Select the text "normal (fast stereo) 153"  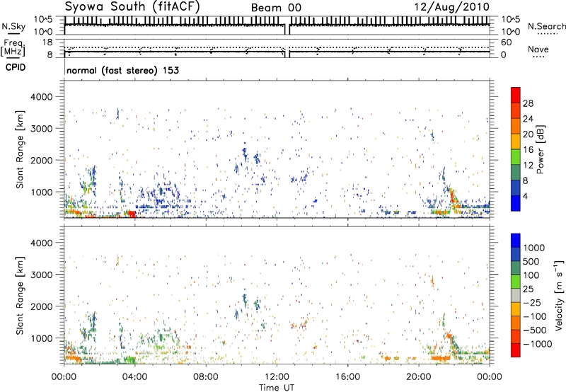[x=122, y=70]
